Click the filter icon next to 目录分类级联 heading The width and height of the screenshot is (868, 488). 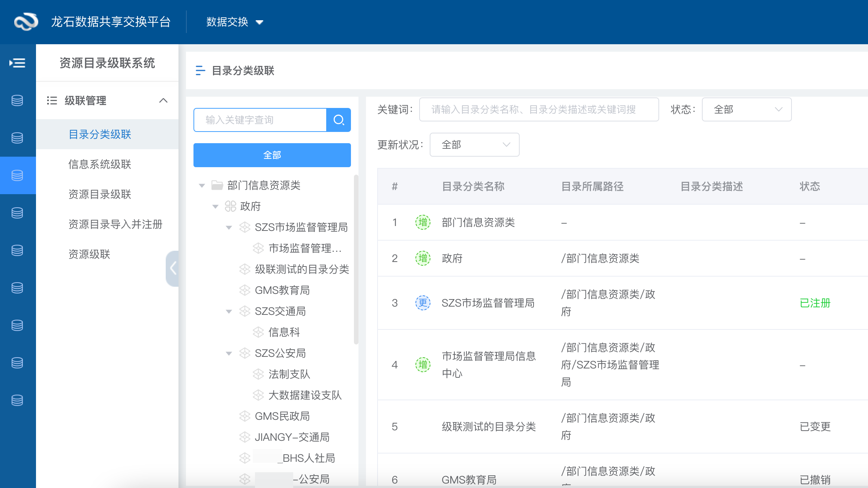tap(200, 70)
